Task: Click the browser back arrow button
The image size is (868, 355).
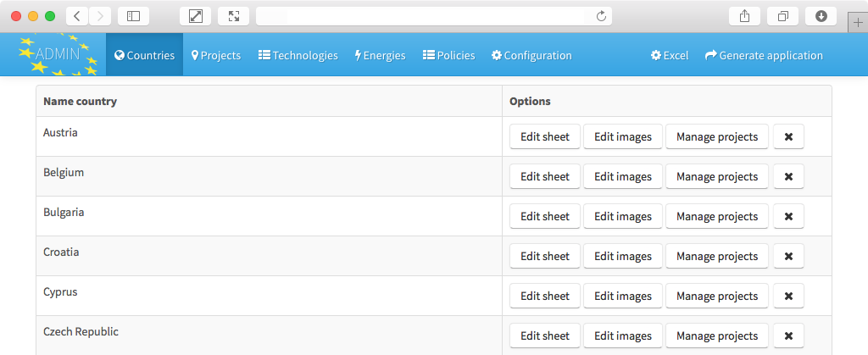Action: [x=77, y=16]
